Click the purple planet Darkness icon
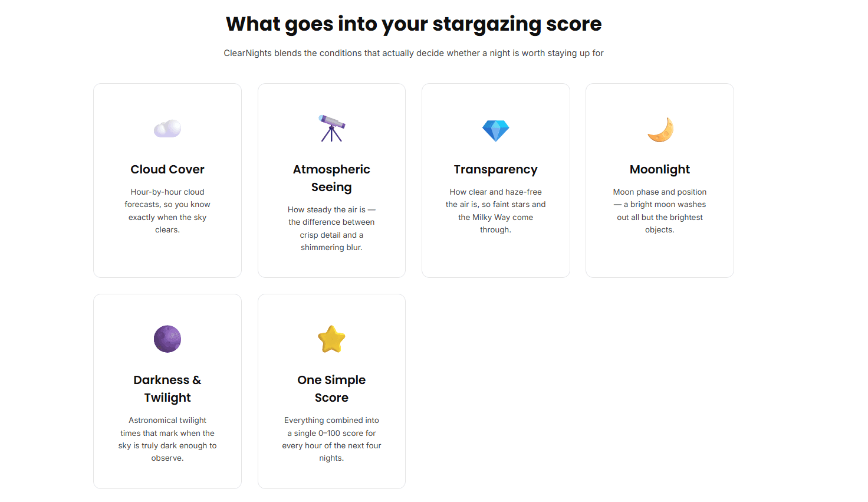The height and width of the screenshot is (502, 868). coord(167,339)
